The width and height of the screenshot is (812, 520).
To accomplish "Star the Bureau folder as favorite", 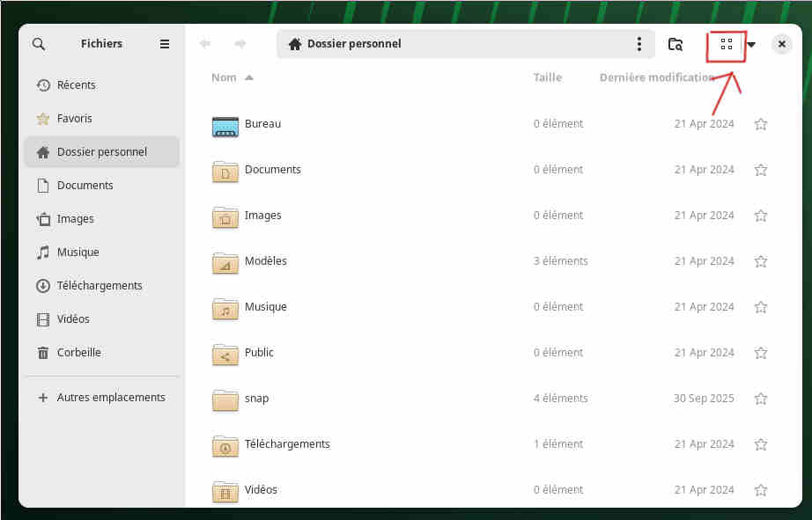I will tap(761, 124).
